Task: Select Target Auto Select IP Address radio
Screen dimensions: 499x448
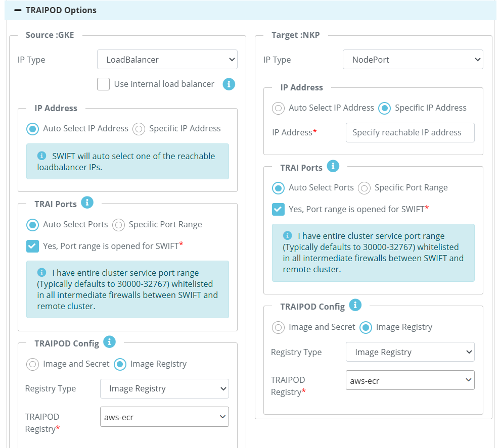Action: [x=278, y=108]
